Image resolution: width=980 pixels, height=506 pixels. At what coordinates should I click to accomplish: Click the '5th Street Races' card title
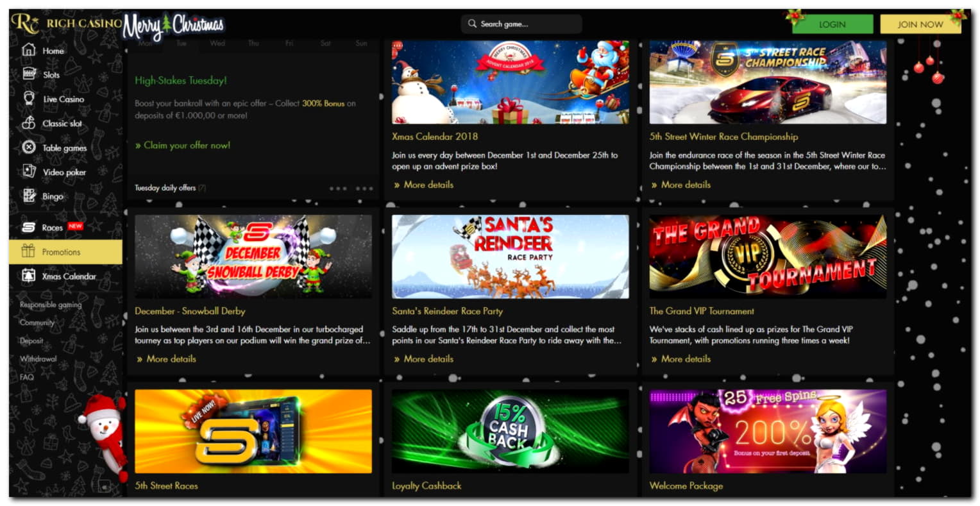click(167, 486)
